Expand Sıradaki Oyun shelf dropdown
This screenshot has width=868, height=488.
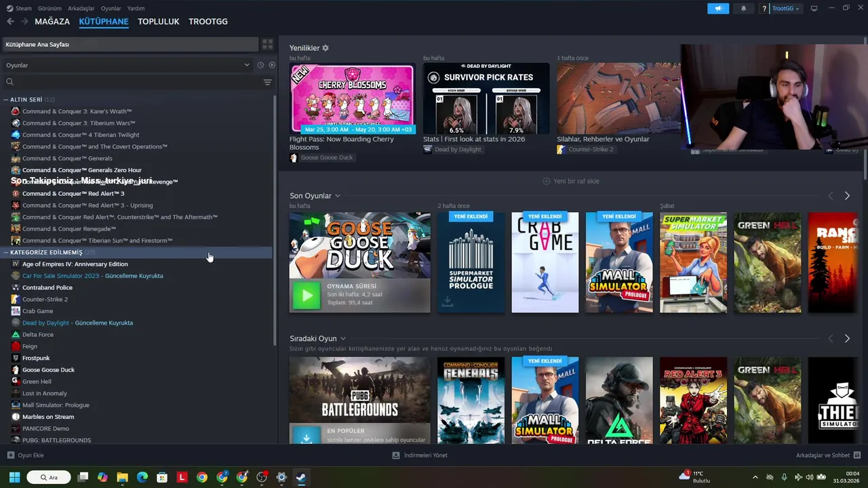click(x=343, y=338)
